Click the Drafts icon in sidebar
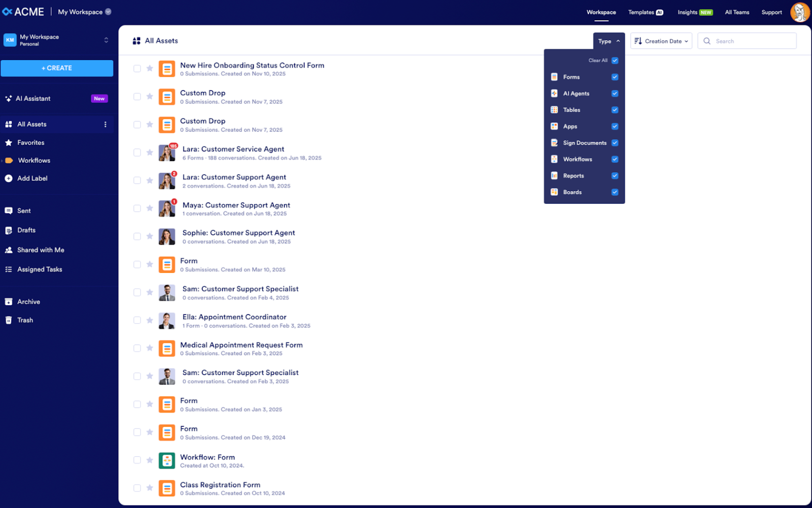Screen dimensions: 812x508 coord(9,230)
